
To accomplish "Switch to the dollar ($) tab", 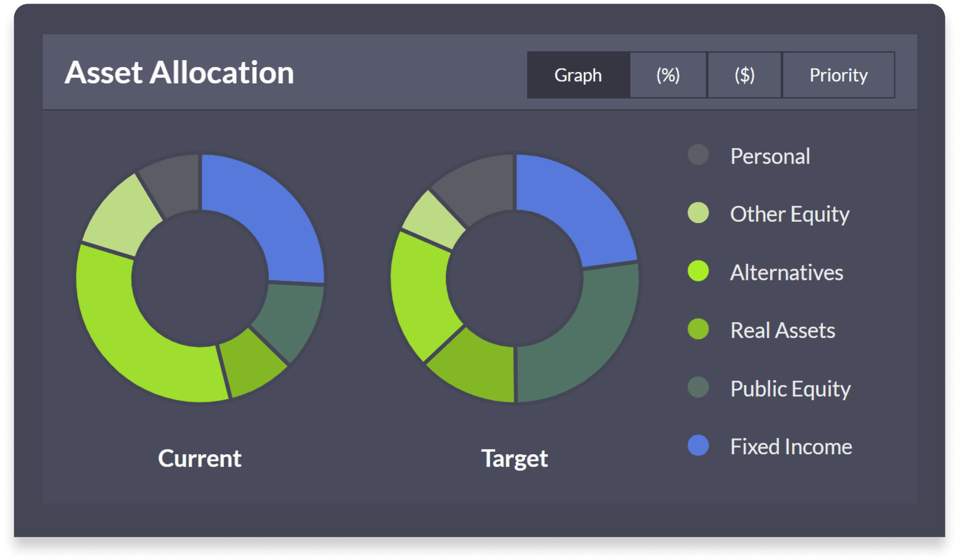I will point(744,75).
